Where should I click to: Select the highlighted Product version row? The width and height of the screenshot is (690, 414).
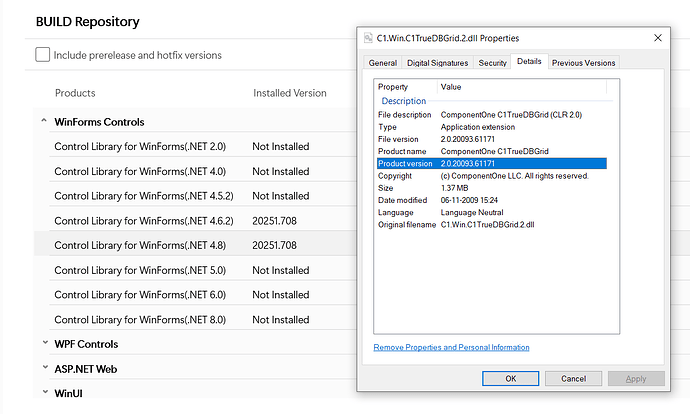(x=492, y=163)
